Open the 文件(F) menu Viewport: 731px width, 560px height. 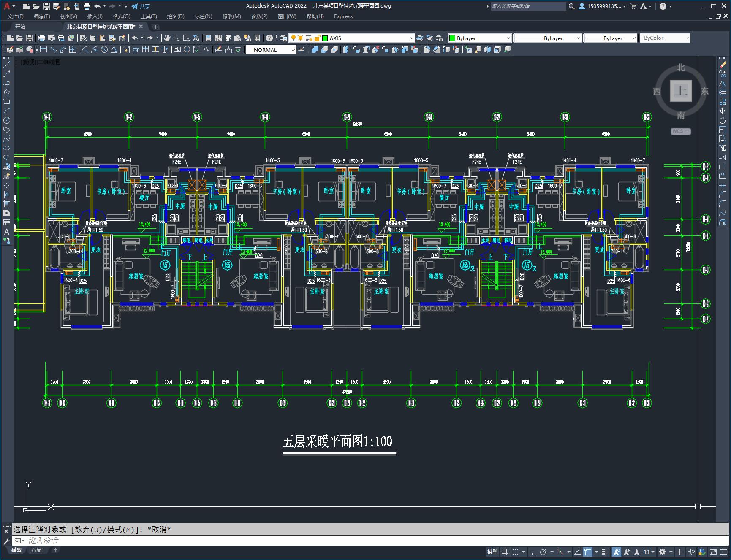coord(16,16)
